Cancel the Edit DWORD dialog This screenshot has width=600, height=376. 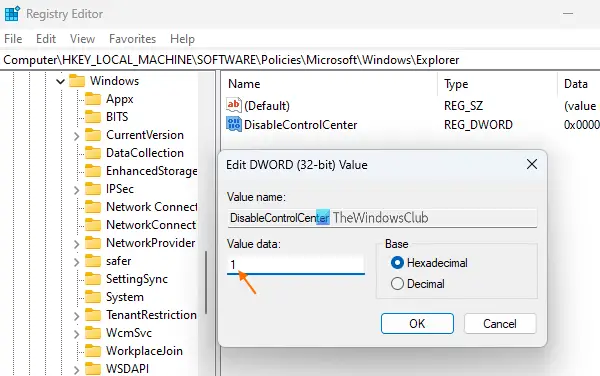tap(500, 324)
